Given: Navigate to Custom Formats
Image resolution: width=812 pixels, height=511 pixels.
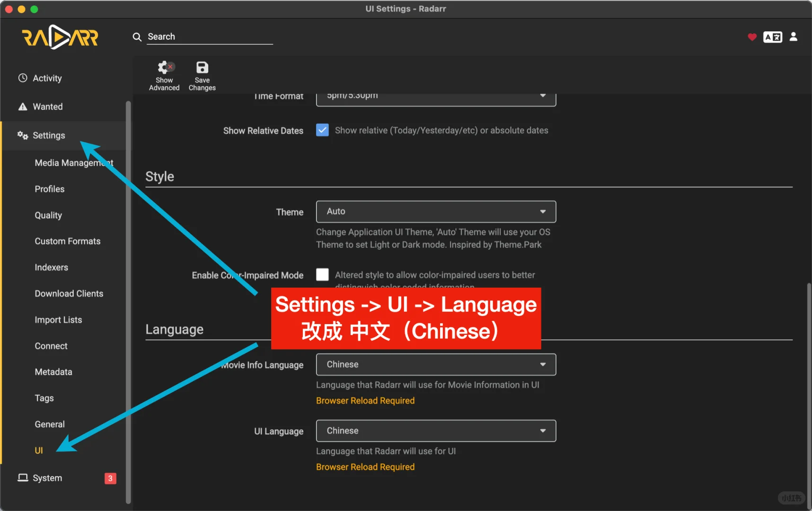Looking at the screenshot, I should (68, 241).
